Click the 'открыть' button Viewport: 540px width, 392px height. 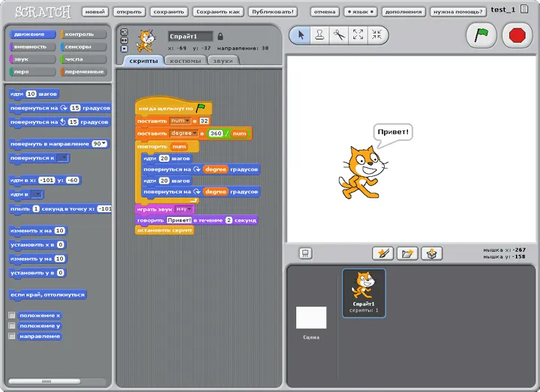click(x=129, y=12)
